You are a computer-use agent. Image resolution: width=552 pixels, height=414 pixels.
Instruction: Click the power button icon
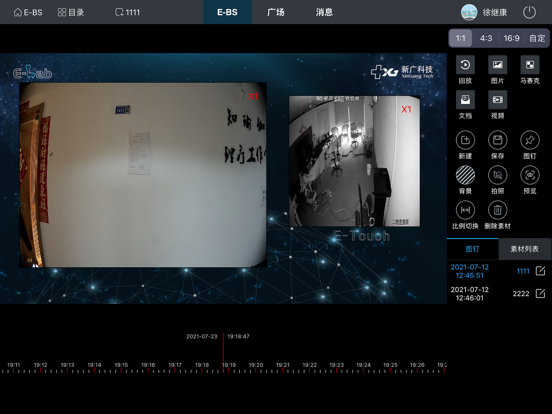point(529,12)
